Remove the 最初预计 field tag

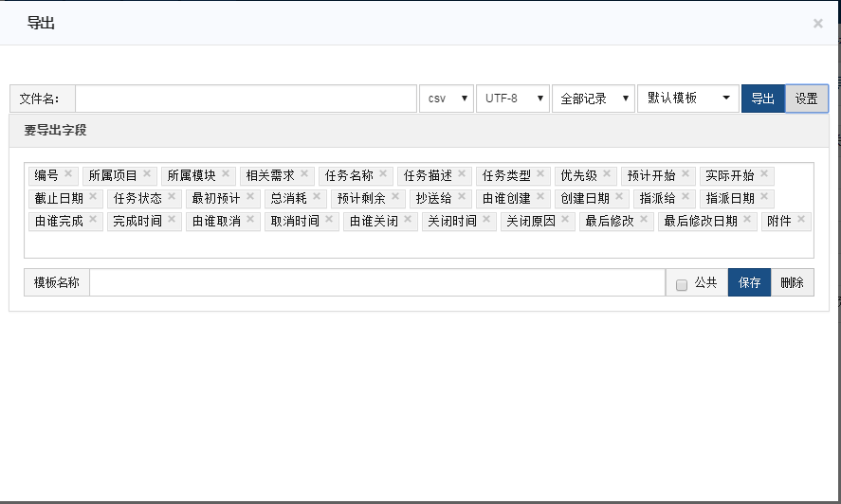[250, 196]
